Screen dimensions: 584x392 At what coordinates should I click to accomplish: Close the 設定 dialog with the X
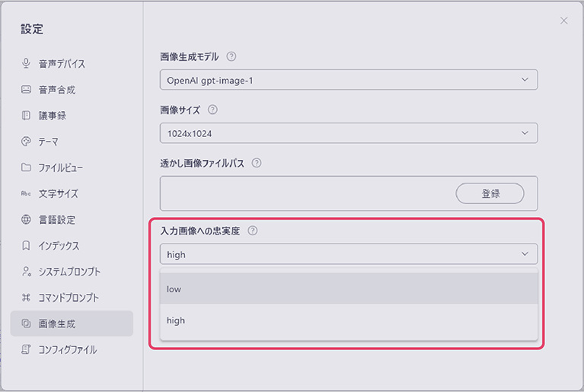click(563, 21)
